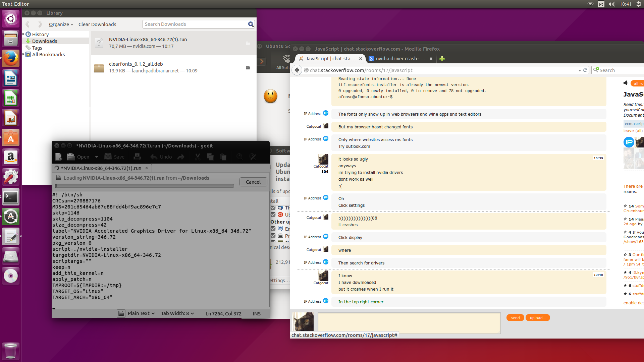Image resolution: width=644 pixels, height=362 pixels.
Task: Click the INS insert mode indicator
Action: click(257, 314)
